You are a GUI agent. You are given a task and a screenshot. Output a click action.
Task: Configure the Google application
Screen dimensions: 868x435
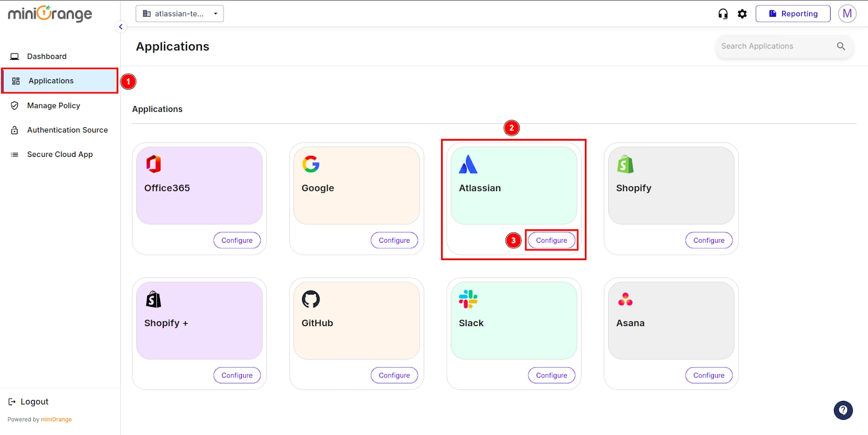[394, 240]
